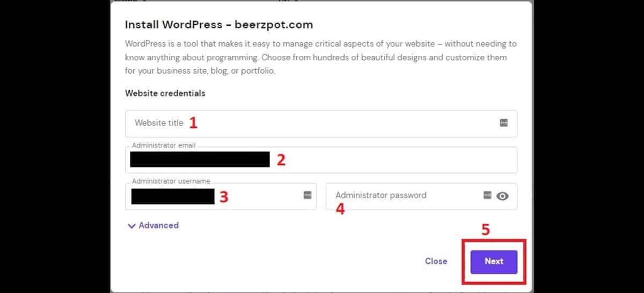
Task: Click the Website credentials label
Action: pyautogui.click(x=165, y=93)
